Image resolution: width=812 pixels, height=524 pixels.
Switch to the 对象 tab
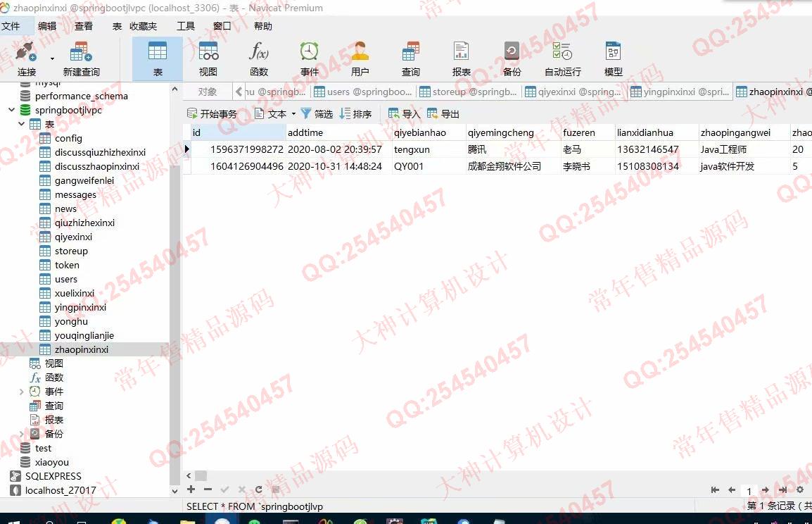pyautogui.click(x=207, y=92)
